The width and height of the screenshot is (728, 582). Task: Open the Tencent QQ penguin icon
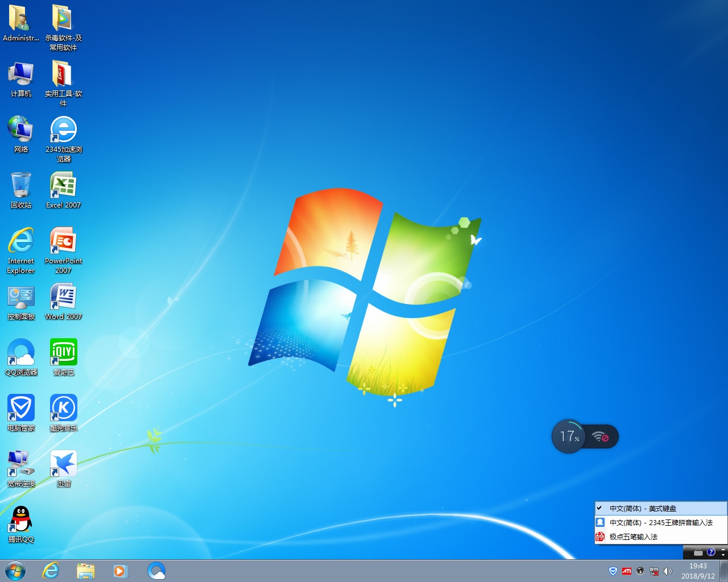(x=21, y=520)
